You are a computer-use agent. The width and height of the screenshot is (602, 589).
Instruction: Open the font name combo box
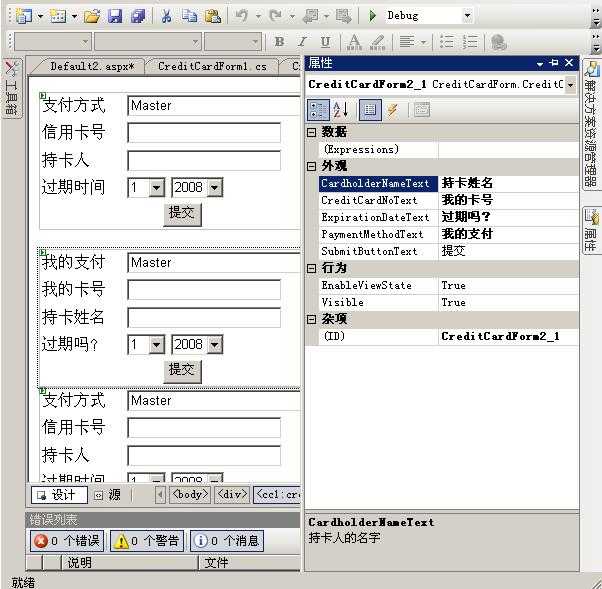(x=148, y=42)
